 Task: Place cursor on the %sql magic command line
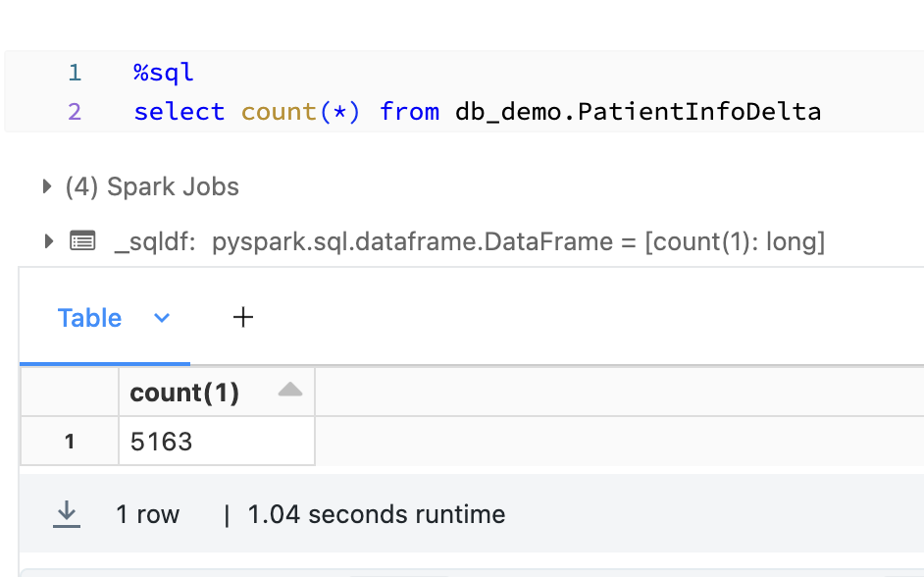[163, 73]
